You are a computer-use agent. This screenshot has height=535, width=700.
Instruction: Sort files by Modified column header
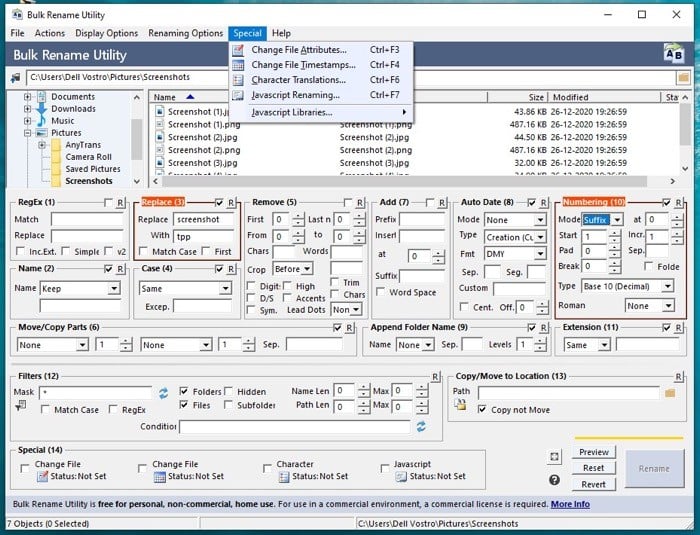click(x=604, y=97)
